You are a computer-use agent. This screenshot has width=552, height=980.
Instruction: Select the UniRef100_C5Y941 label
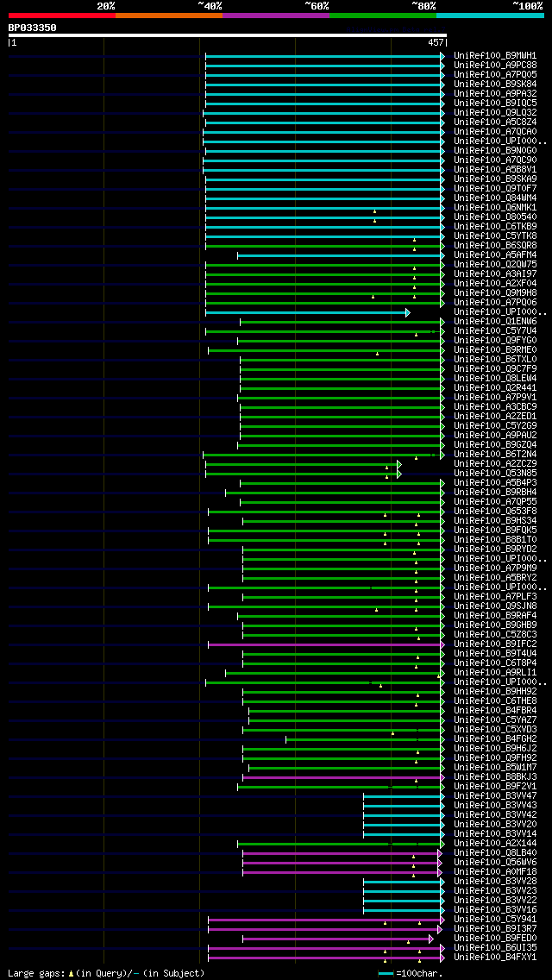tap(495, 920)
